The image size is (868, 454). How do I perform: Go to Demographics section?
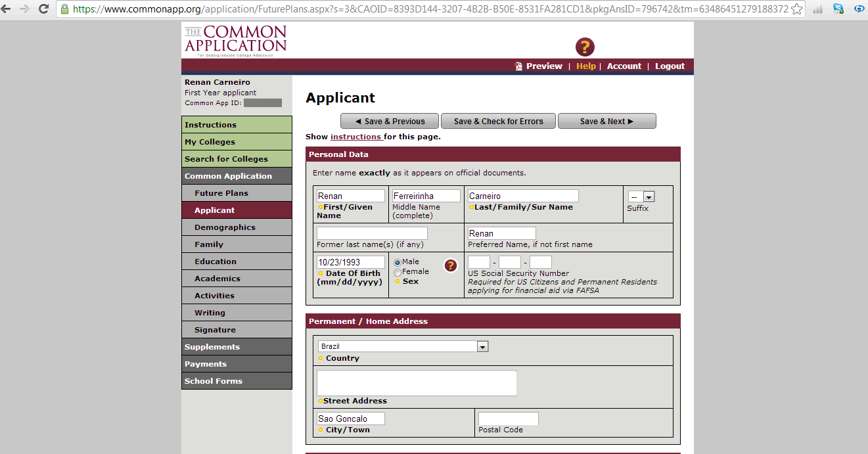click(237, 227)
